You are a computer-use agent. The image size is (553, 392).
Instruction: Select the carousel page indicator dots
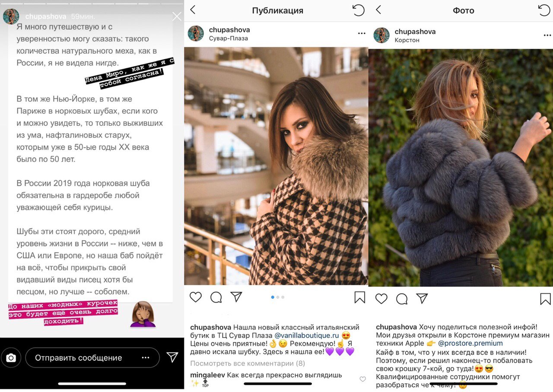pos(277,297)
